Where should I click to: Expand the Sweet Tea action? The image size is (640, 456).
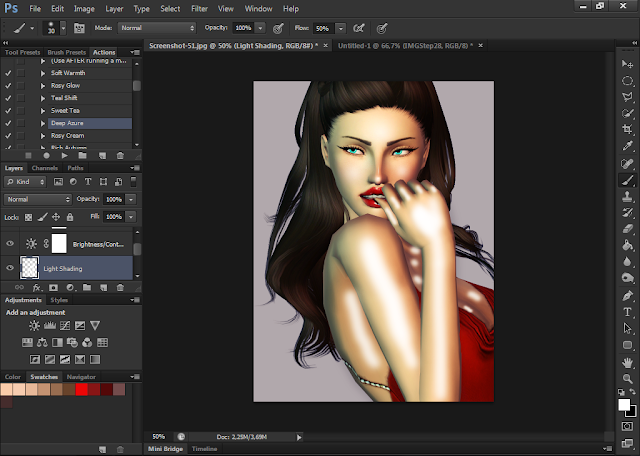pos(43,110)
